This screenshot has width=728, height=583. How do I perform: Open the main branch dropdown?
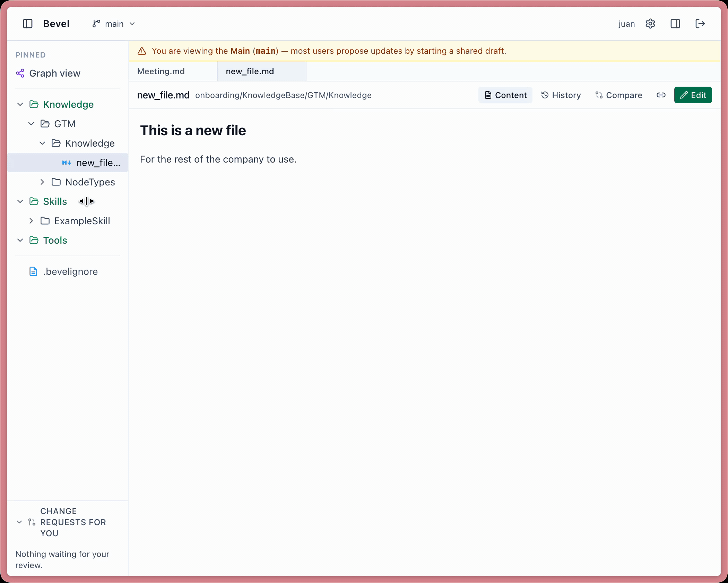(x=114, y=24)
